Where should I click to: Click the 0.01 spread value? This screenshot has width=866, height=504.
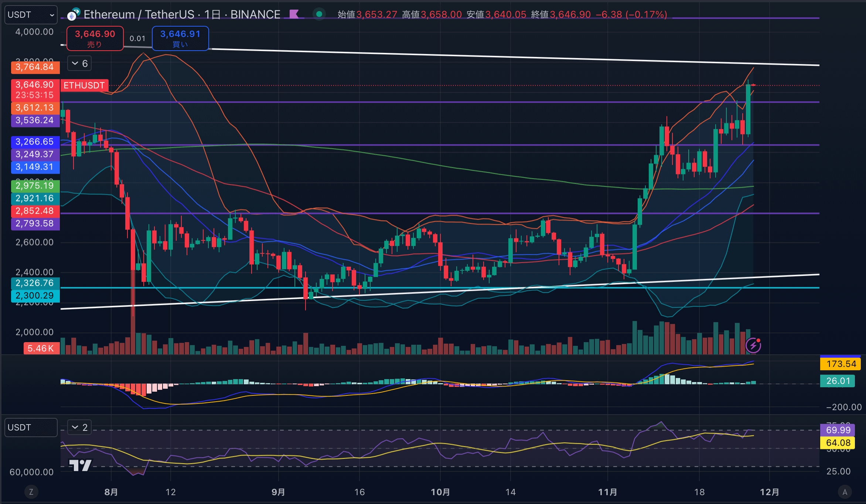[137, 38]
